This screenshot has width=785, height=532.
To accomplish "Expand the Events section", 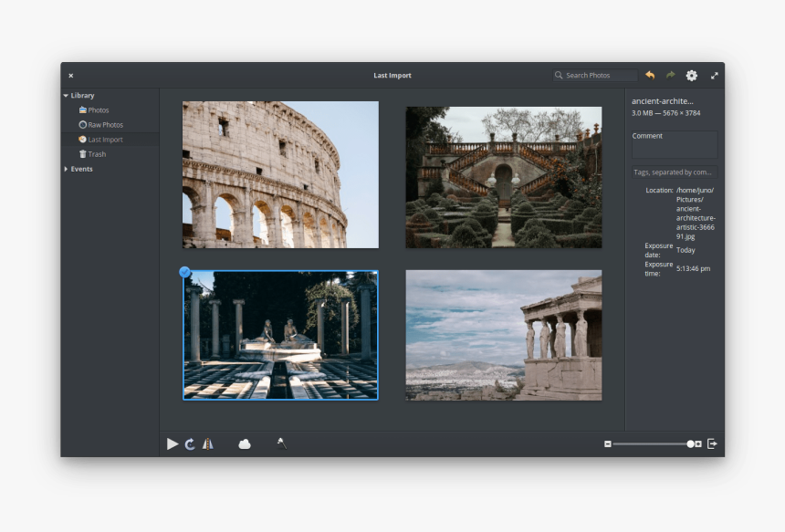I will click(66, 169).
